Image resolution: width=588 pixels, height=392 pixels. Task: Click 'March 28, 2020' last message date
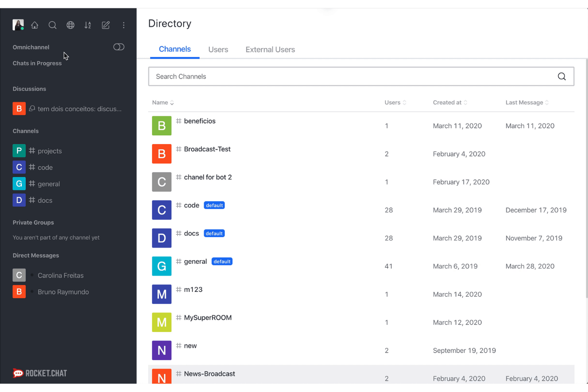tap(530, 266)
